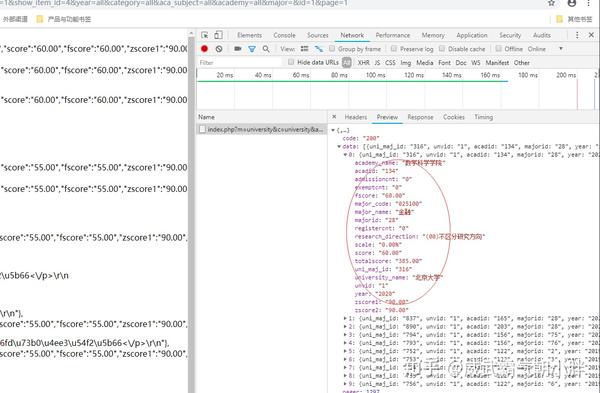Filter requests by Doc type
This screenshot has width=600, height=393.
[x=461, y=62]
